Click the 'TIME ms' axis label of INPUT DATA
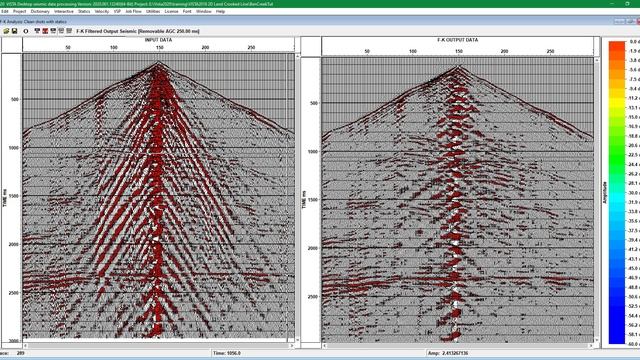Viewport: 640px width, 360px height. 5,197
